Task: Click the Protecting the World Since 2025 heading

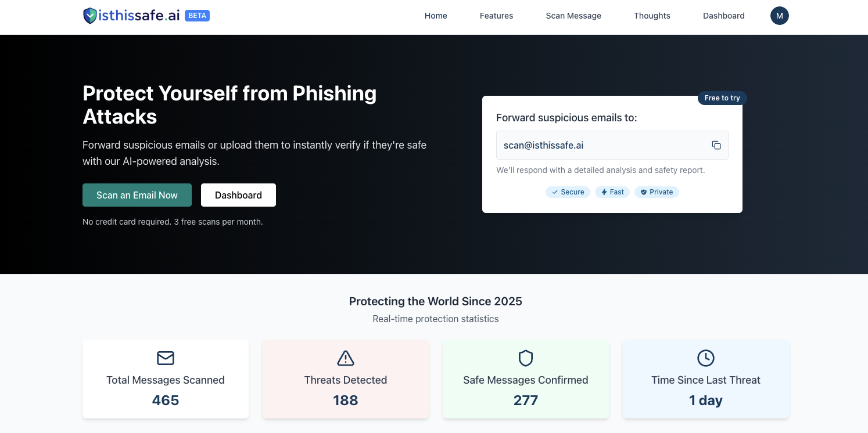Action: click(x=436, y=301)
